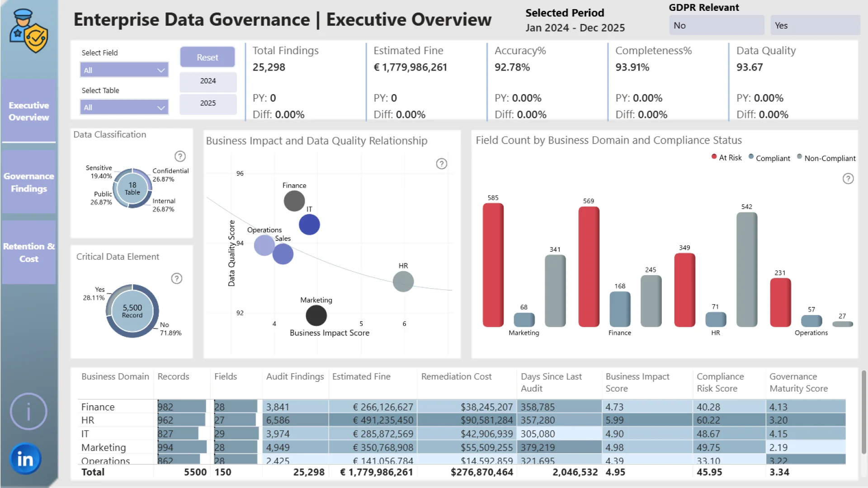Viewport: 868px width, 488px height.
Task: Click help icon on Business Impact scatter chart
Action: click(x=441, y=164)
